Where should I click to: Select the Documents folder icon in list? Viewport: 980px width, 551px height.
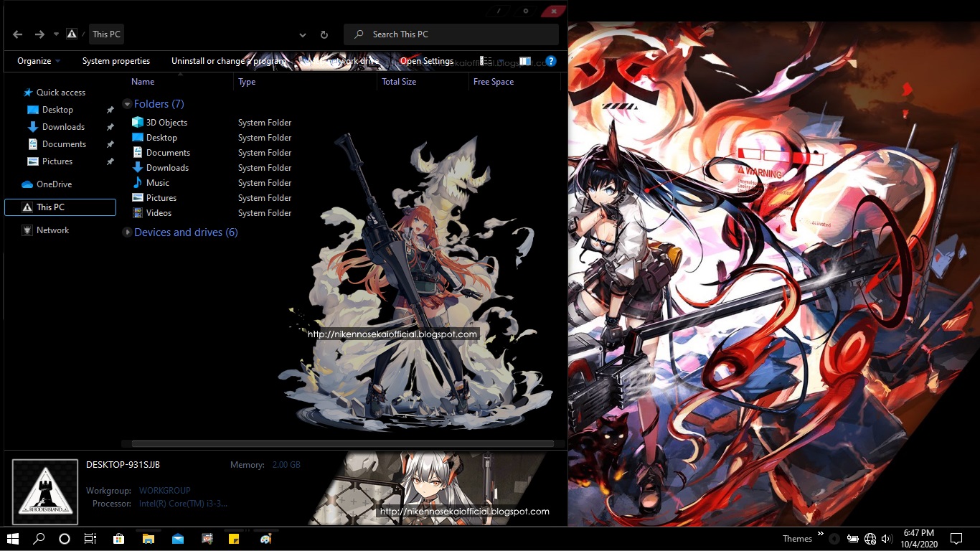pyautogui.click(x=138, y=153)
